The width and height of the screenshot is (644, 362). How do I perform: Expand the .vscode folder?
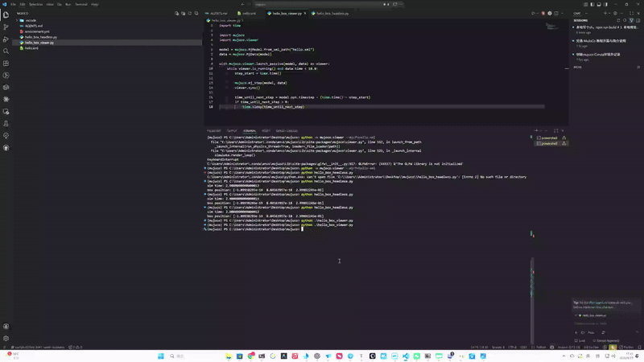pos(31,20)
